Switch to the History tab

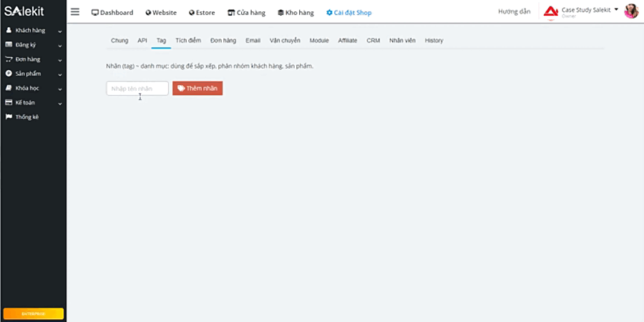click(x=434, y=40)
